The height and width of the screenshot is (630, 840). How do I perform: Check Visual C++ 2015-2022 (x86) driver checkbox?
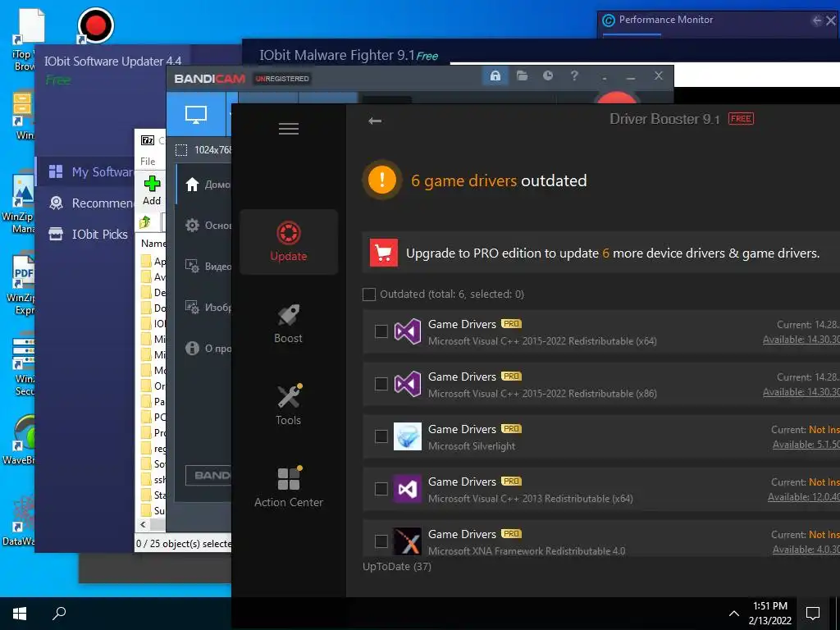pos(381,384)
